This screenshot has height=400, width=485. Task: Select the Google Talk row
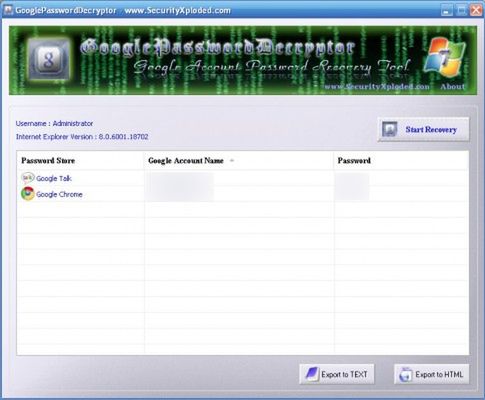(x=243, y=178)
